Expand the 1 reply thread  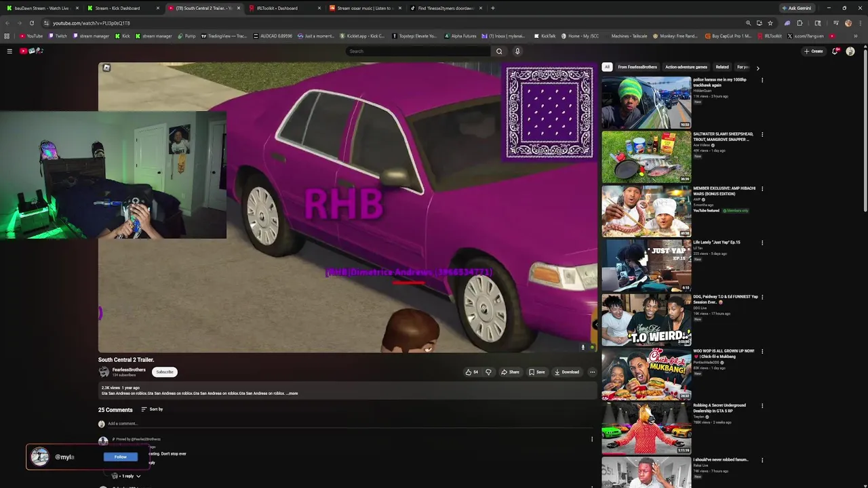click(x=126, y=476)
